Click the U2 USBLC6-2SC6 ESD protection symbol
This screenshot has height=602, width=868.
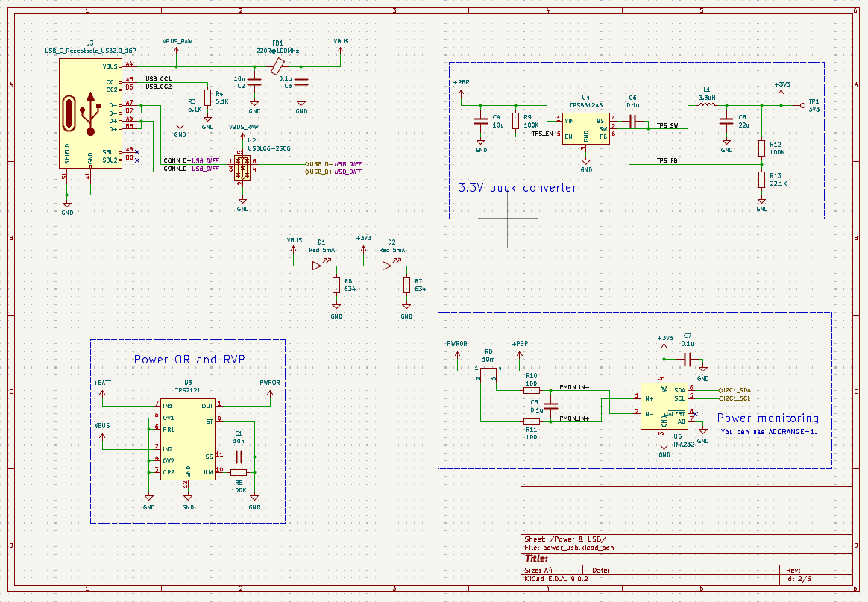(242, 166)
